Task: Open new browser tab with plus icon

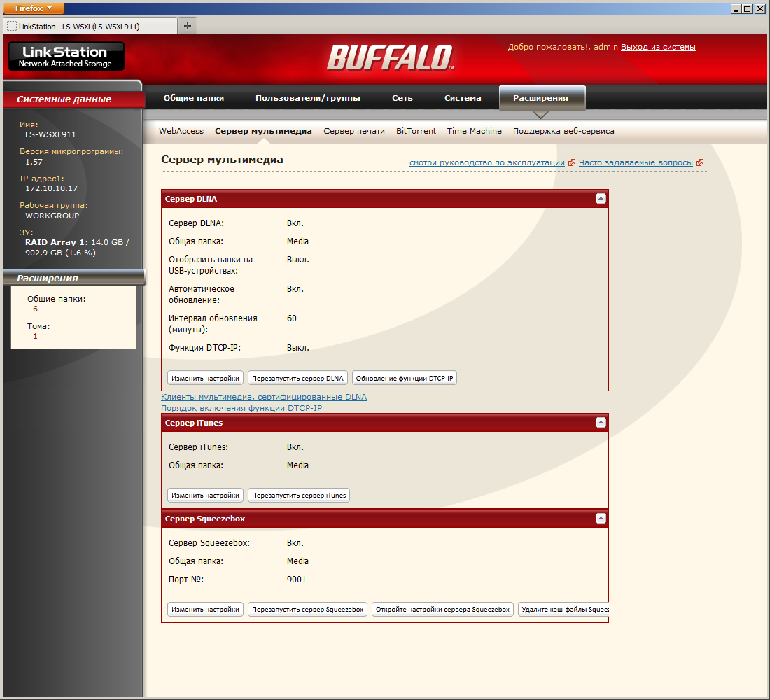Action: tap(188, 25)
